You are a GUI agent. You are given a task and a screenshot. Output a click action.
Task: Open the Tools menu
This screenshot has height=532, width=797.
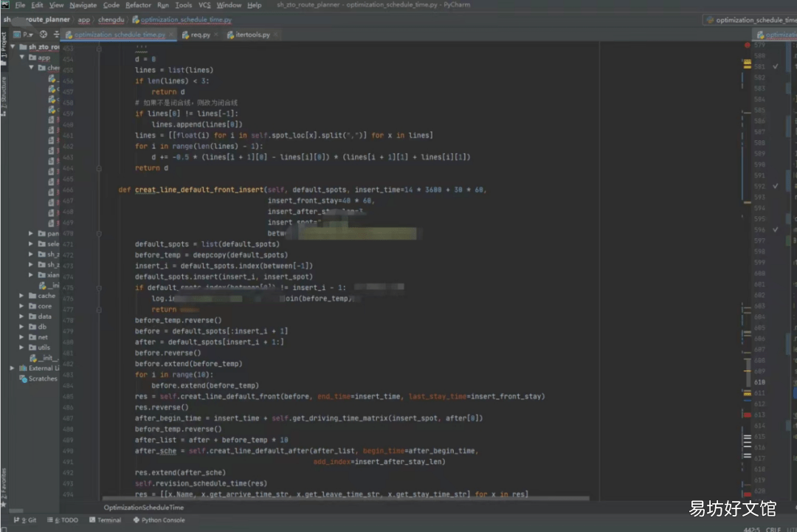[184, 5]
